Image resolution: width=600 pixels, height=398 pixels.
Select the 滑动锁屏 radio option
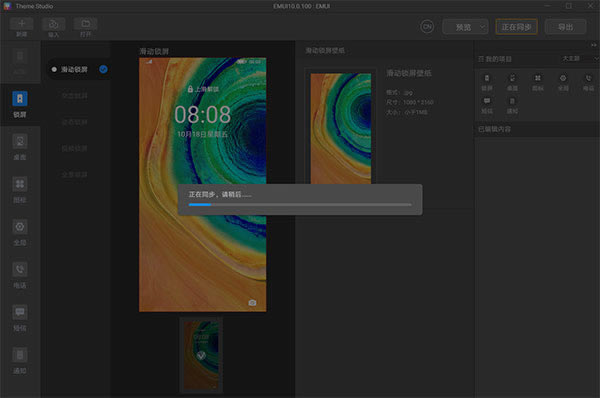(x=54, y=69)
